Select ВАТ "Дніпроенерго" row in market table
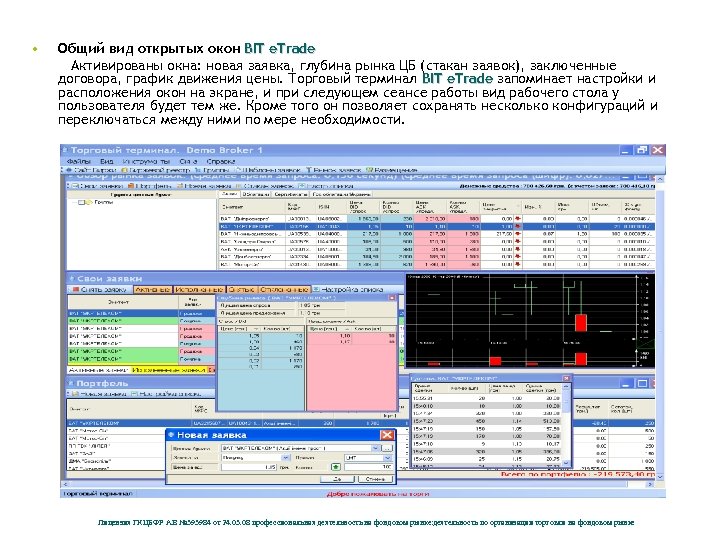This screenshot has height=540, width=720. coord(437,219)
